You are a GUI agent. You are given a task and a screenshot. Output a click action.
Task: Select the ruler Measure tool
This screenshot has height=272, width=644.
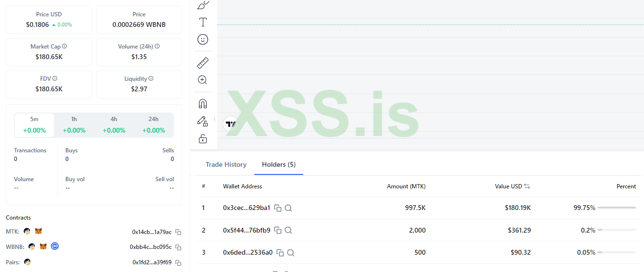pyautogui.click(x=203, y=62)
